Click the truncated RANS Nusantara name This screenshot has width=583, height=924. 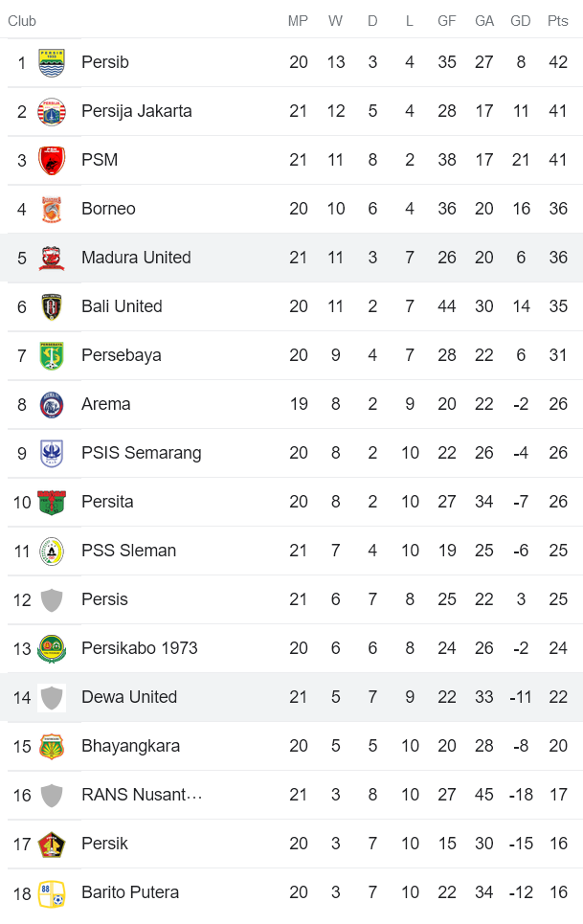(142, 795)
